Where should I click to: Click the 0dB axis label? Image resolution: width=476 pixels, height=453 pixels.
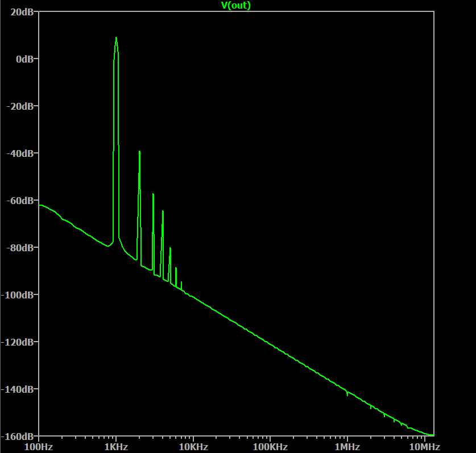[x=24, y=59]
